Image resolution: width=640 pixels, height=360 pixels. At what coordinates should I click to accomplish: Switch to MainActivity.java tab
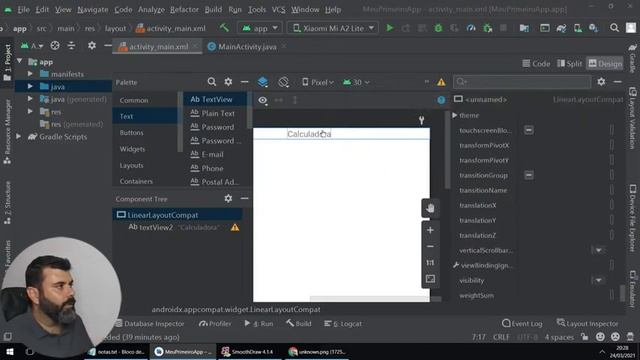tap(247, 47)
